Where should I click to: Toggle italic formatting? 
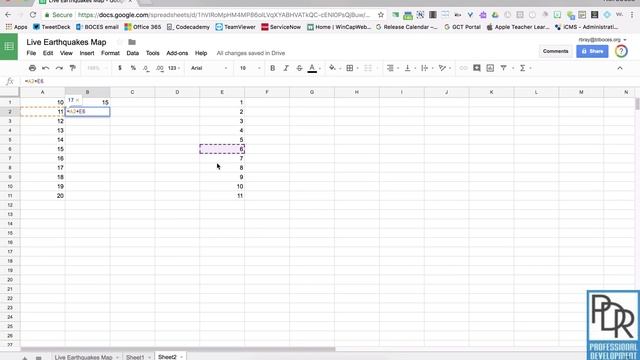[x=286, y=68]
